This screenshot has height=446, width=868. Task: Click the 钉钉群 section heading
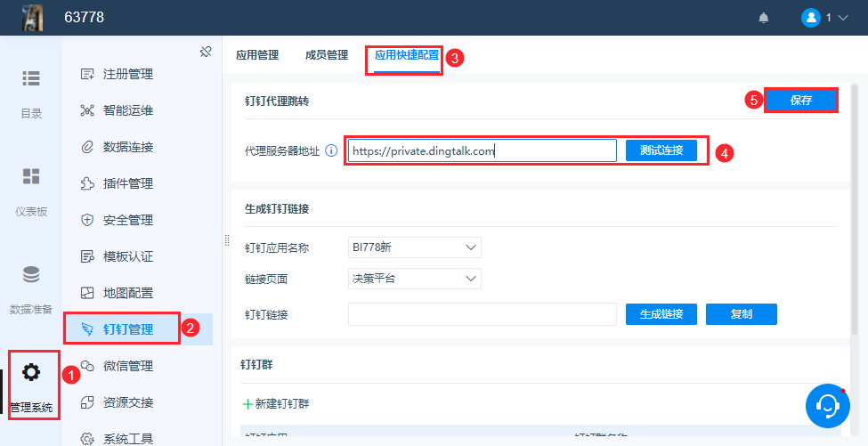pos(256,365)
